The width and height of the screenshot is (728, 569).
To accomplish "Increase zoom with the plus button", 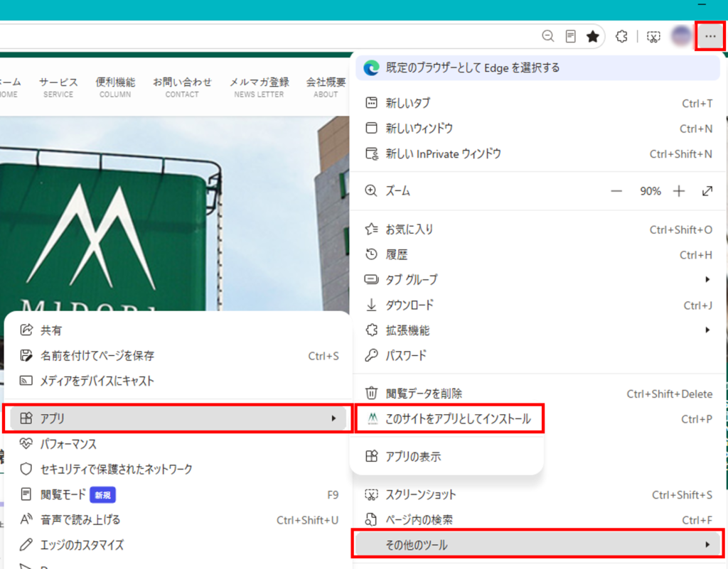I will point(679,191).
